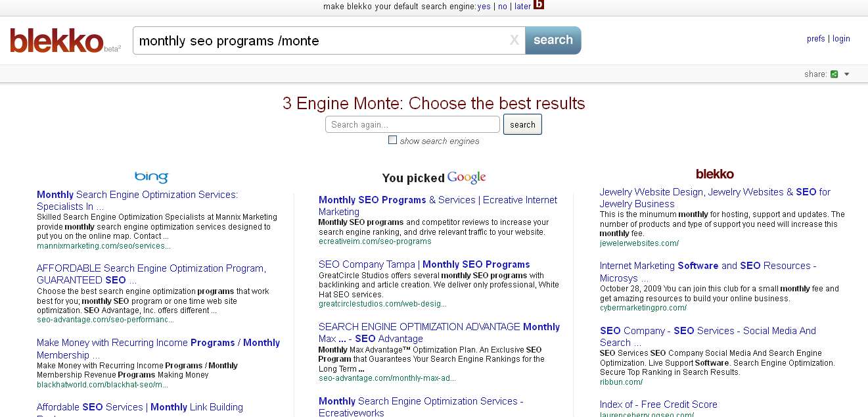The width and height of the screenshot is (868, 417).
Task: Open 'Monthly Search Engine Optimization Services: Specialists' result
Action: click(x=137, y=201)
